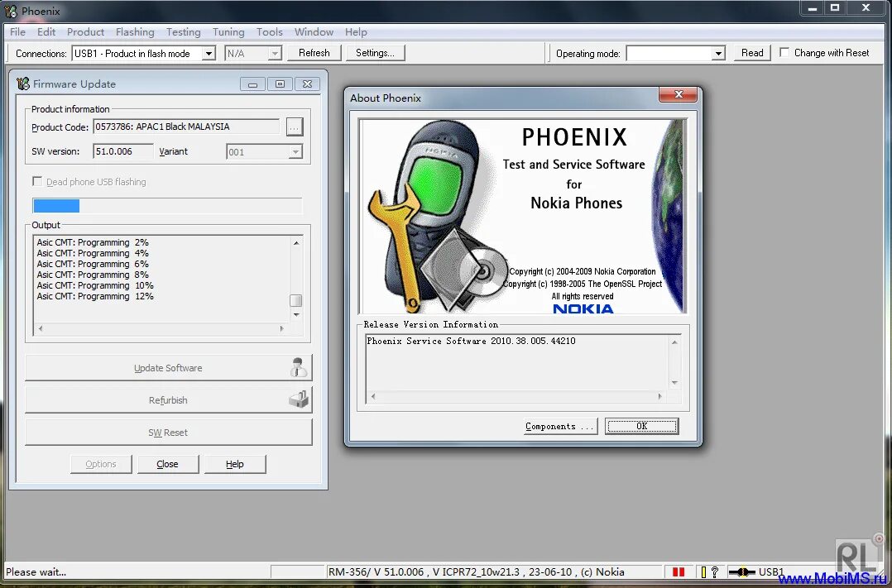Close the Firmware Update dialog via Close button
This screenshot has width=892, height=588.
167,464
